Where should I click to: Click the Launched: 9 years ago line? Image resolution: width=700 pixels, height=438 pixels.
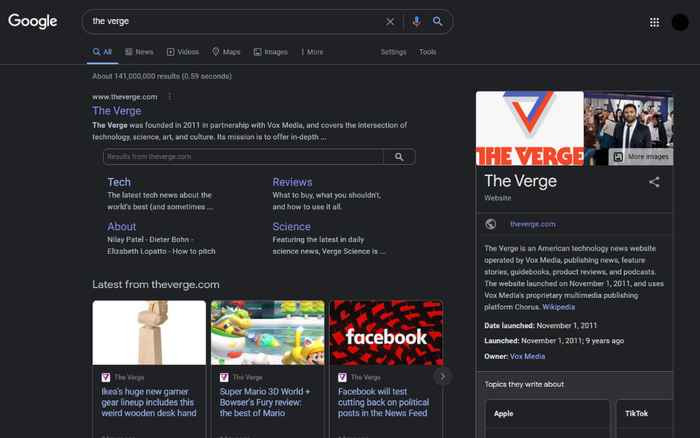pos(554,341)
